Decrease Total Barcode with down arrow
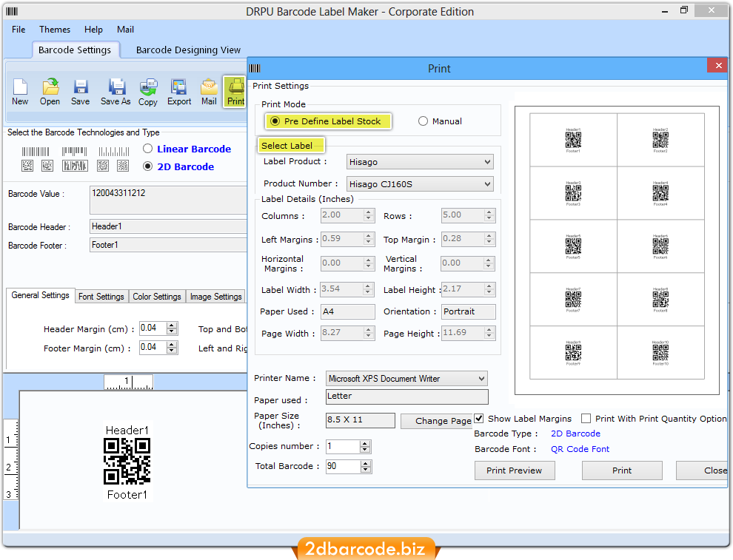Viewport: 733px width, 560px height. pos(365,470)
